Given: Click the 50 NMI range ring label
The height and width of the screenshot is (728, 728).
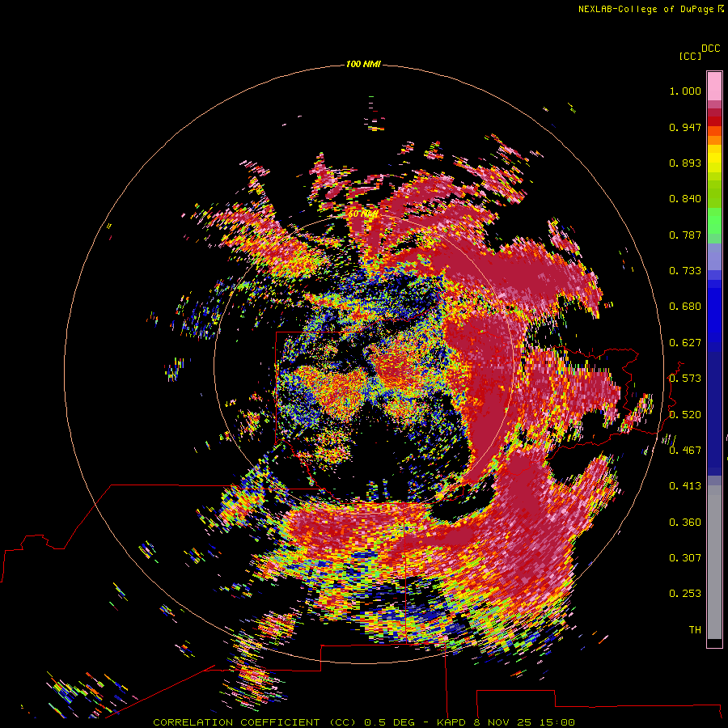Looking at the screenshot, I should (362, 214).
